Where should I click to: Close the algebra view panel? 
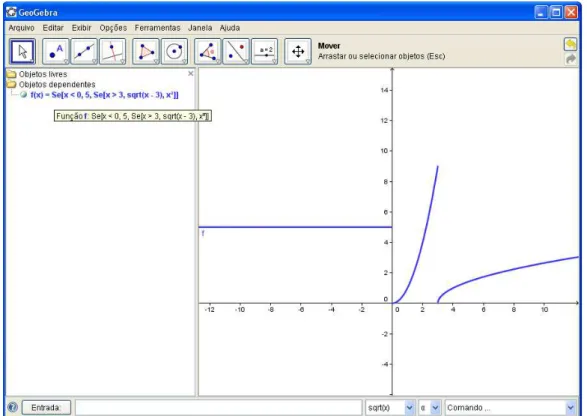click(x=191, y=74)
